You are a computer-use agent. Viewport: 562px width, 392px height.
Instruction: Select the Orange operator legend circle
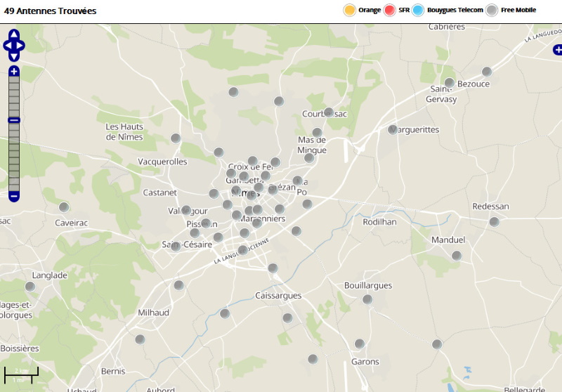[349, 10]
